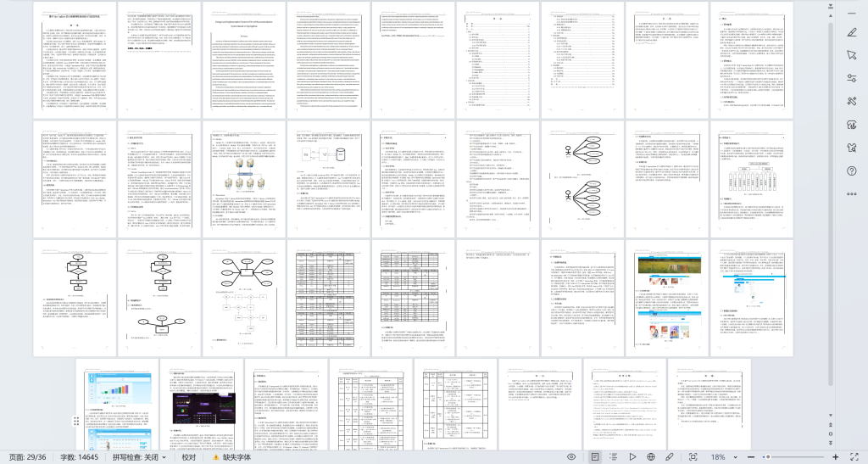Switch to outline view
Viewport: 868px width, 464px height.
[x=614, y=457]
